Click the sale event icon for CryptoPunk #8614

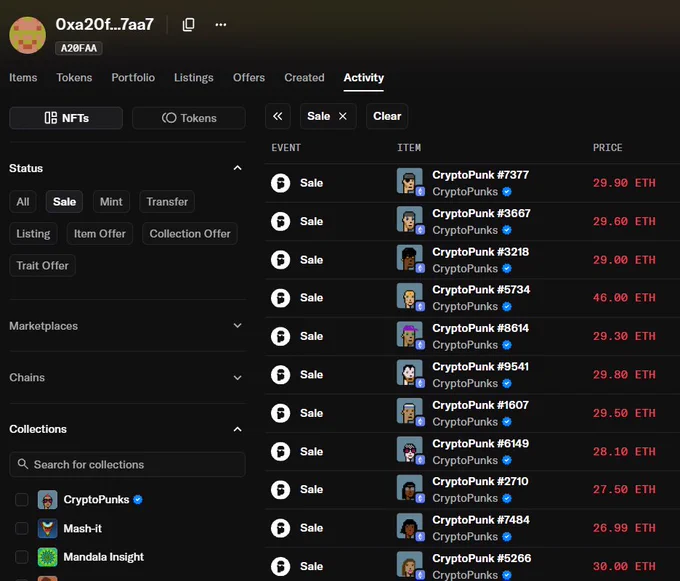(281, 336)
